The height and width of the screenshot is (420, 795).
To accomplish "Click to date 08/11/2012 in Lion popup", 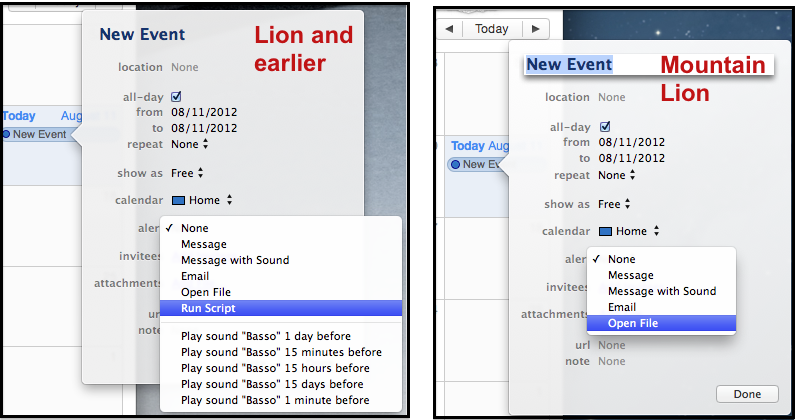I will [204, 128].
